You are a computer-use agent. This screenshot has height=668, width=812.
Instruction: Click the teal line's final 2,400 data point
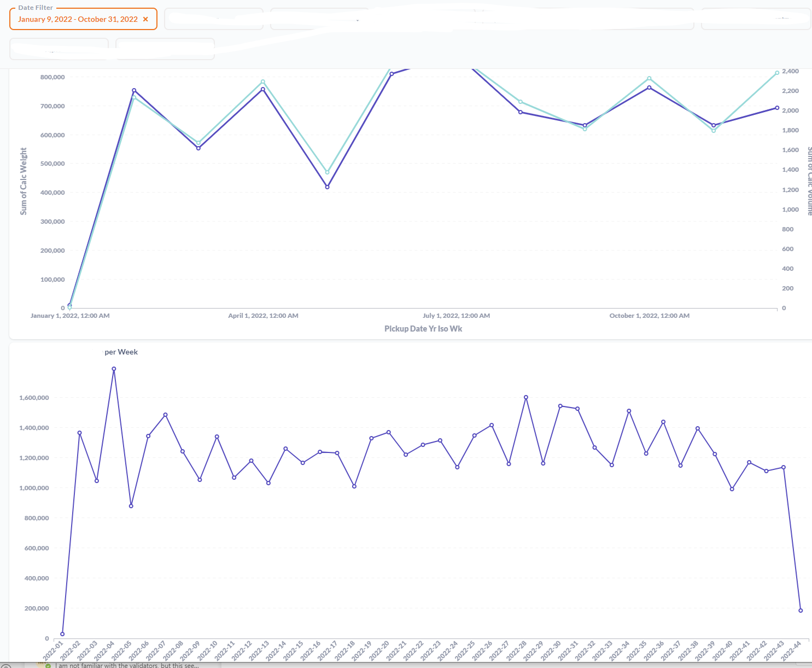776,72
